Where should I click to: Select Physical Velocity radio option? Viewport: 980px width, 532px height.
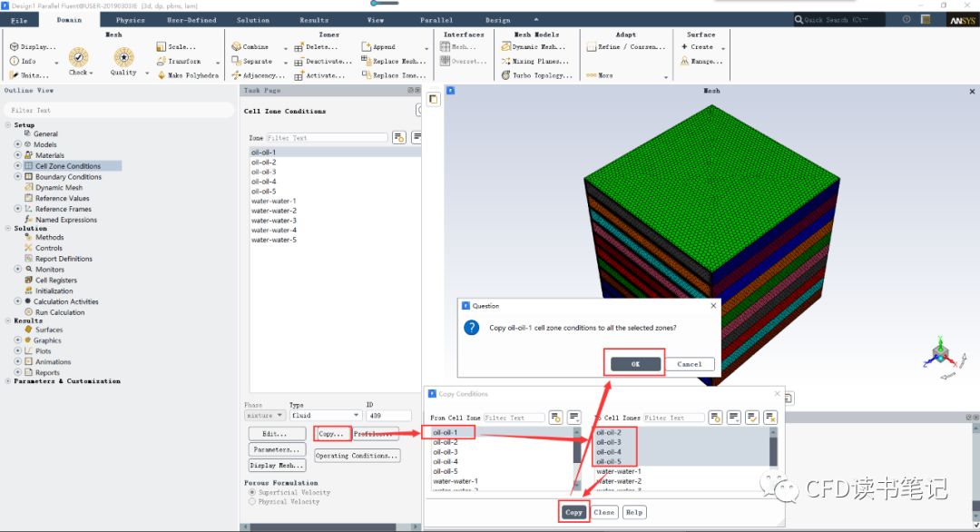[252, 501]
